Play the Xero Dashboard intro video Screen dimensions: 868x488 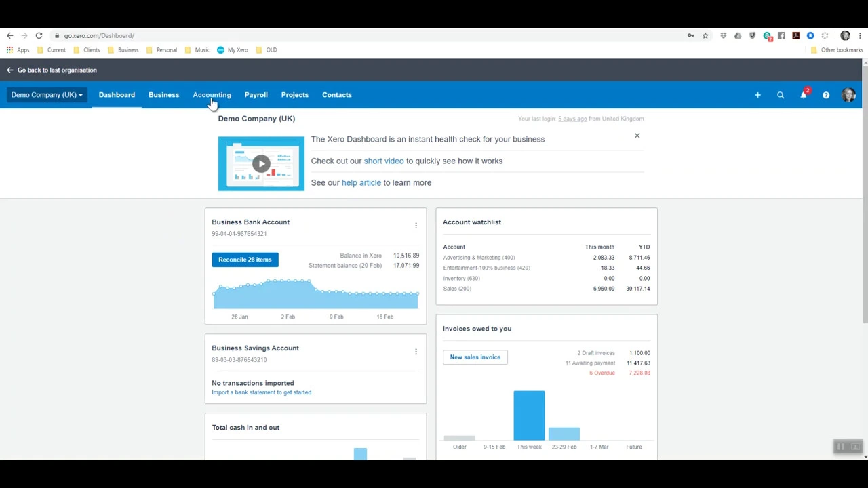tap(261, 163)
